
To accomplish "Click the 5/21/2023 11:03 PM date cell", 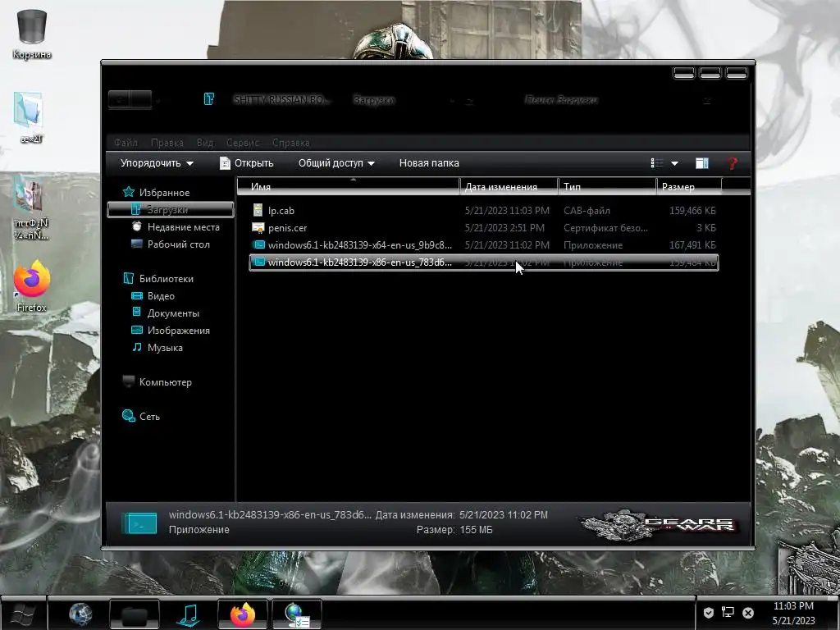I will coord(507,211).
